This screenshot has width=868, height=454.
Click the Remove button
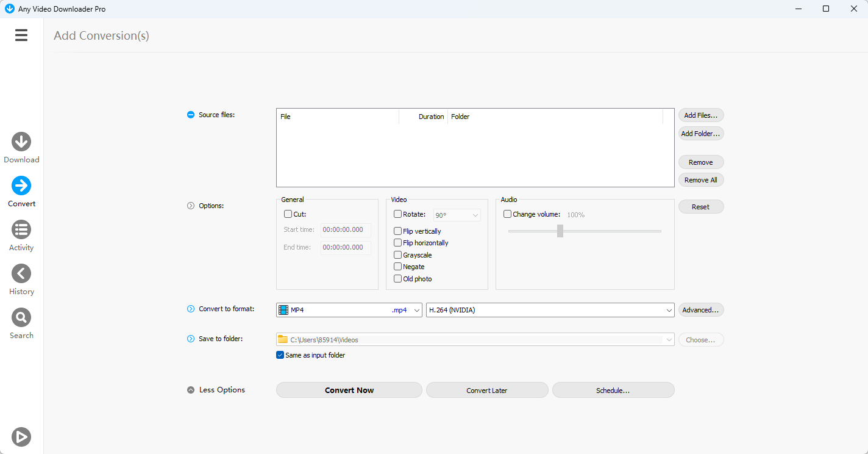pos(701,162)
